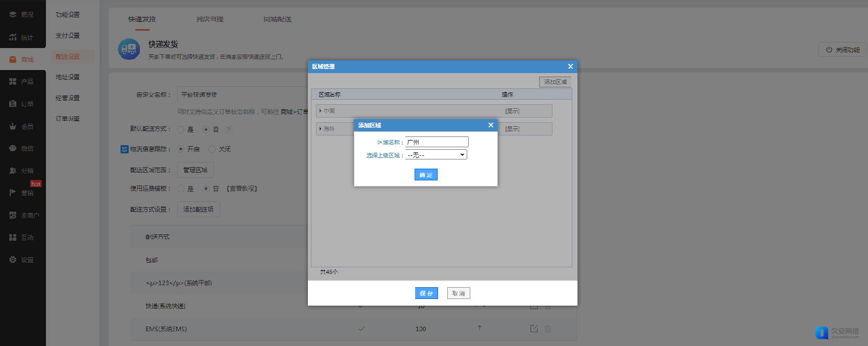The image size is (868, 346).
Task: Click the trash icon in EMS row
Action: click(x=547, y=329)
